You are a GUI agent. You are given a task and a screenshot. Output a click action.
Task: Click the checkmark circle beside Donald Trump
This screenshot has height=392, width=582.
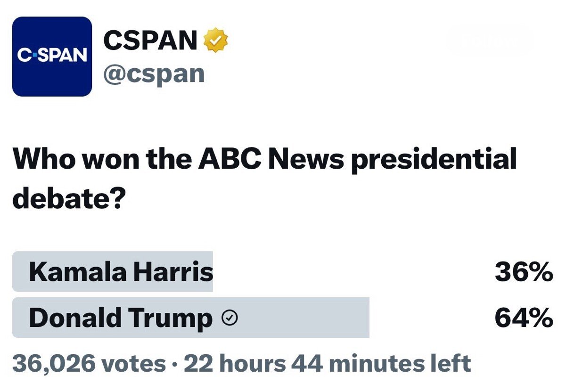pyautogui.click(x=230, y=318)
